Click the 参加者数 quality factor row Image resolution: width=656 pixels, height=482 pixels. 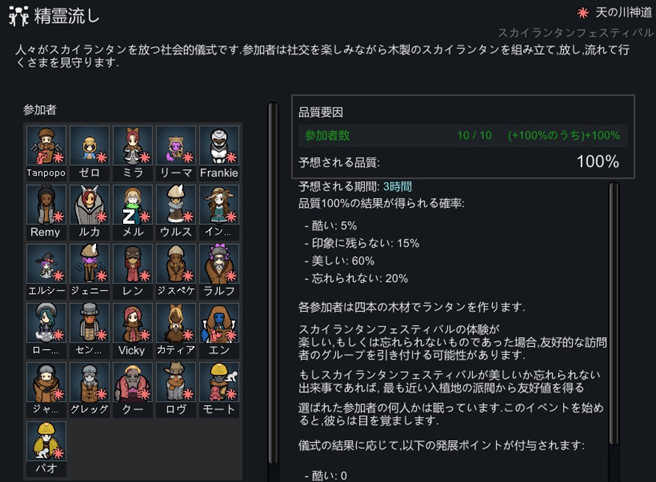[x=462, y=135]
